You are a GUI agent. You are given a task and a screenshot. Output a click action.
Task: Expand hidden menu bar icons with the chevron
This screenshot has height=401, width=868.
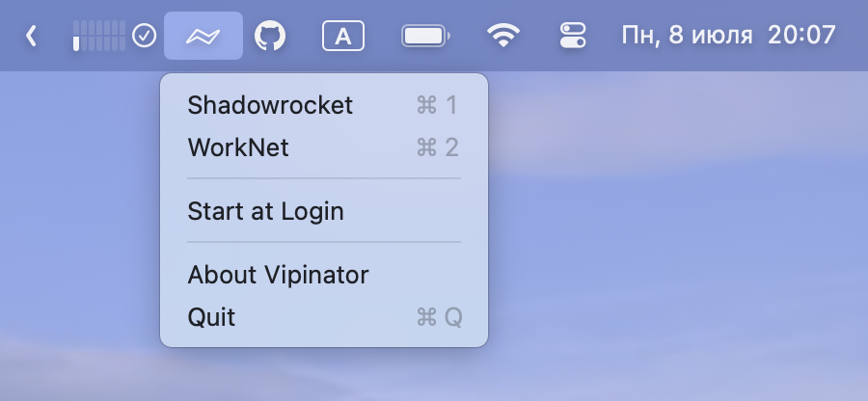click(x=31, y=37)
